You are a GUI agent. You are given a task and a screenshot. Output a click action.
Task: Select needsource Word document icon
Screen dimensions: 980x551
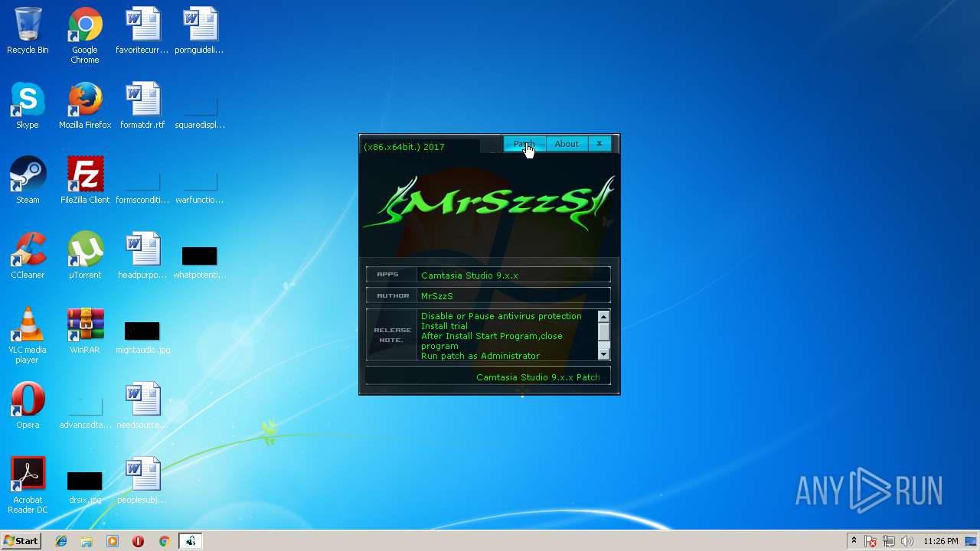pyautogui.click(x=142, y=406)
